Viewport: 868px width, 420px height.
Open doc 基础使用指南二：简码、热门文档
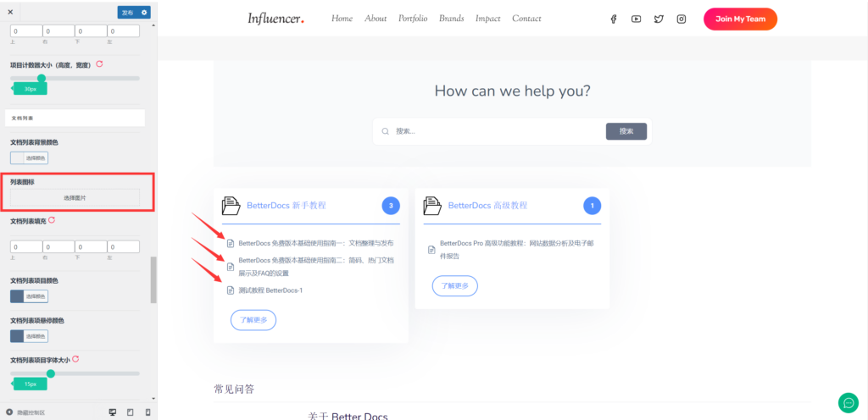[316, 267]
